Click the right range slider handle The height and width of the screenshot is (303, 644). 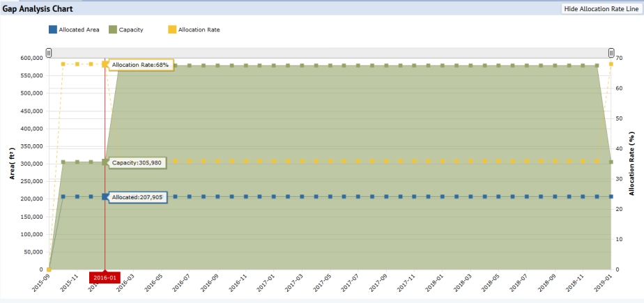pyautogui.click(x=611, y=52)
